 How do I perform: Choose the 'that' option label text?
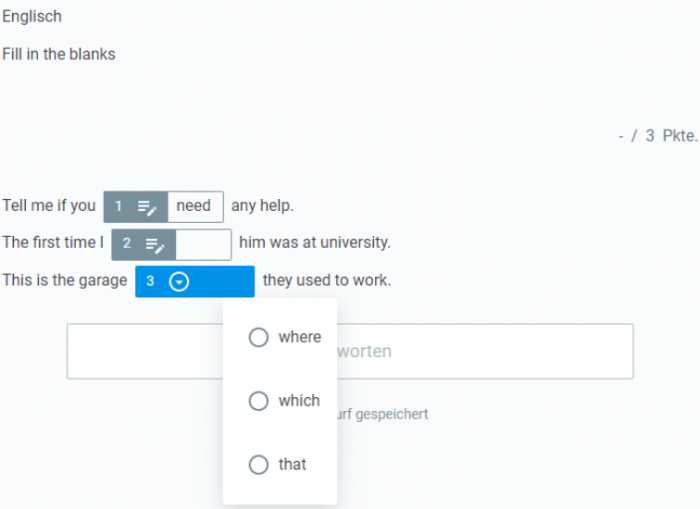pyautogui.click(x=292, y=464)
